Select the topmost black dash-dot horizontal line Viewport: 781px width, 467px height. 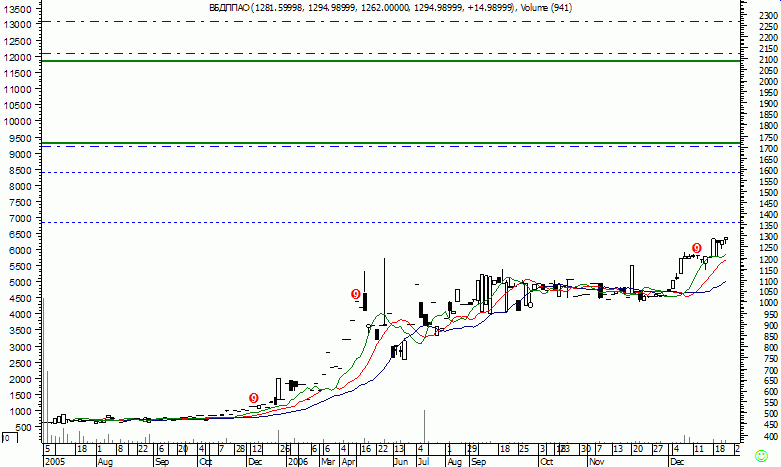[x=390, y=21]
